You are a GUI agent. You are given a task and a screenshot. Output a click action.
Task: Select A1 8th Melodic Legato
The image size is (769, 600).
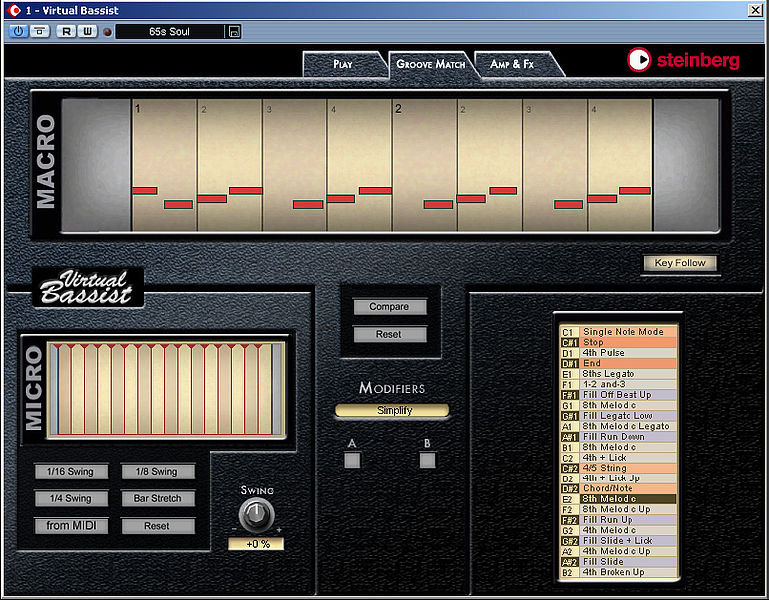point(618,426)
